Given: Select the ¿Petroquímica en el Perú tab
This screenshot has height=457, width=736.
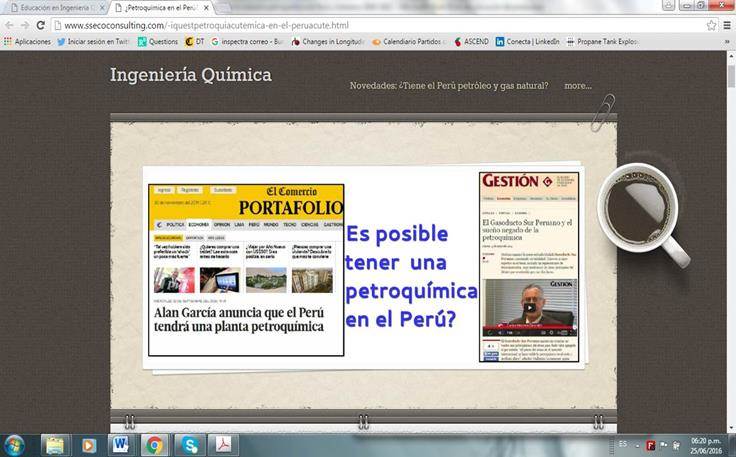Looking at the screenshot, I should 160,8.
